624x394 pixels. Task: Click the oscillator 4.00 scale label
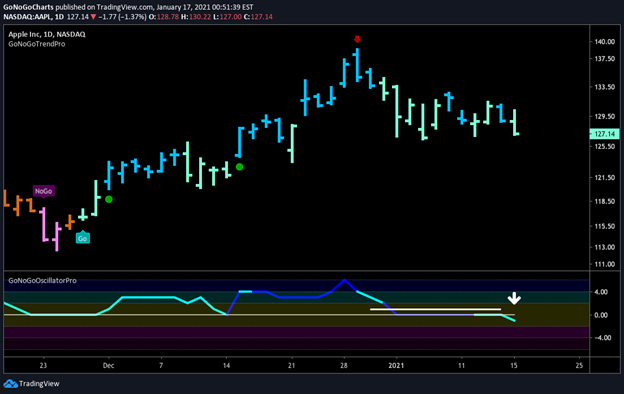(601, 292)
